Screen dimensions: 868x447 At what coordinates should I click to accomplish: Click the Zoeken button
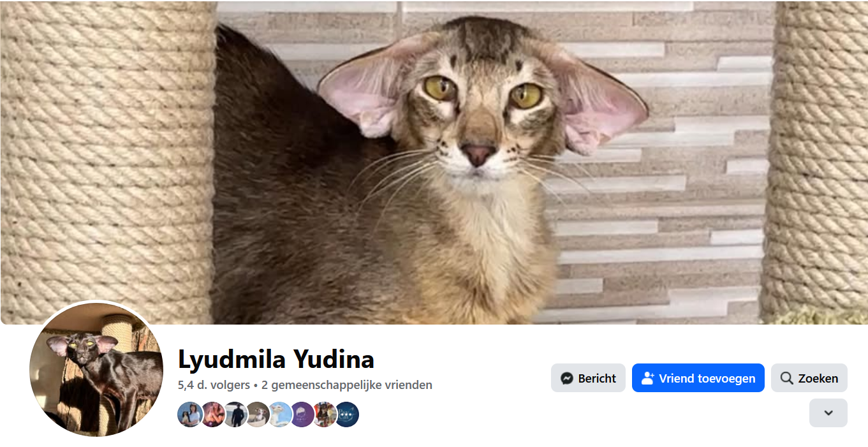coord(809,378)
